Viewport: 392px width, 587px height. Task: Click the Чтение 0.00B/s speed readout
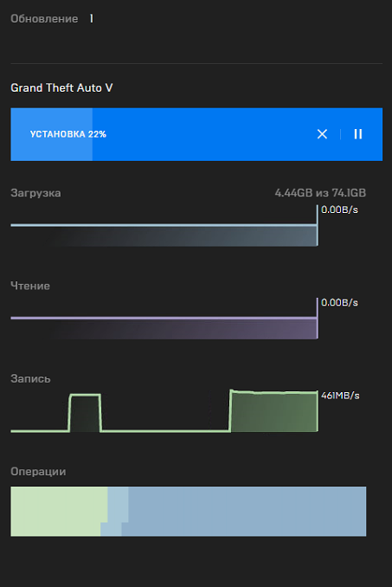pos(339,302)
